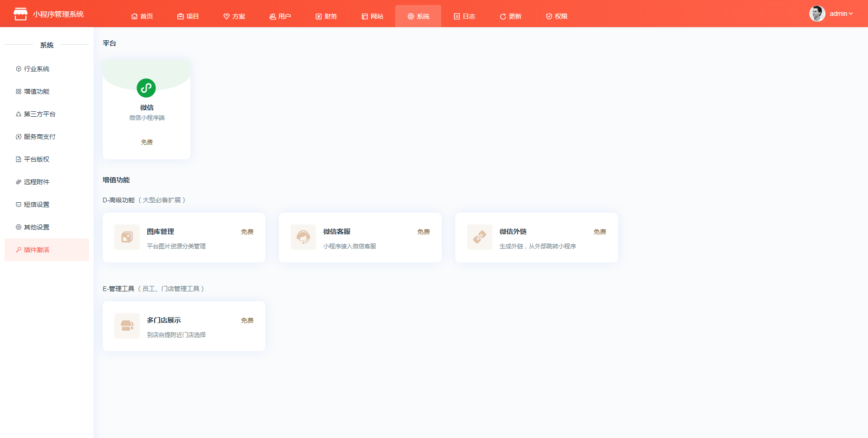868x438 pixels.
Task: Click the 微信客服 headset icon
Action: pyautogui.click(x=303, y=237)
